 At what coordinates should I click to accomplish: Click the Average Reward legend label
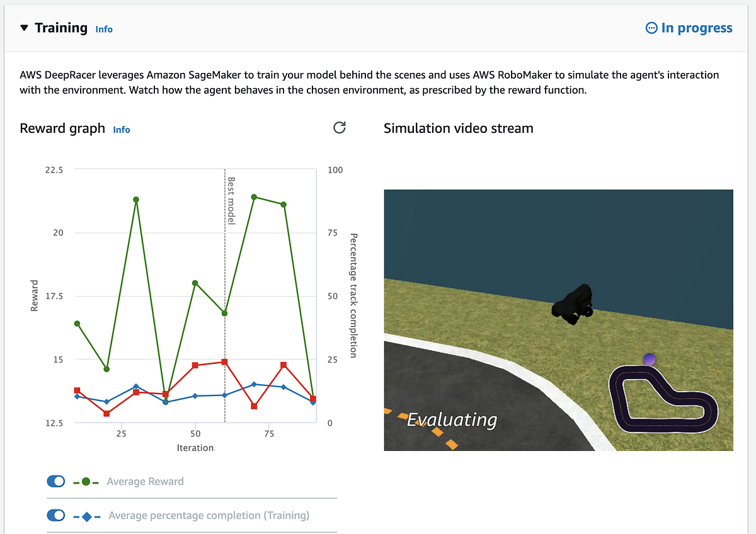click(x=145, y=480)
